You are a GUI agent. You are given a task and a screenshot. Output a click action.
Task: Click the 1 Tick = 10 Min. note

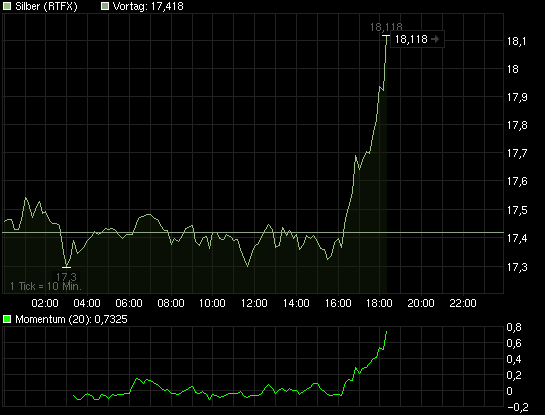(x=45, y=286)
